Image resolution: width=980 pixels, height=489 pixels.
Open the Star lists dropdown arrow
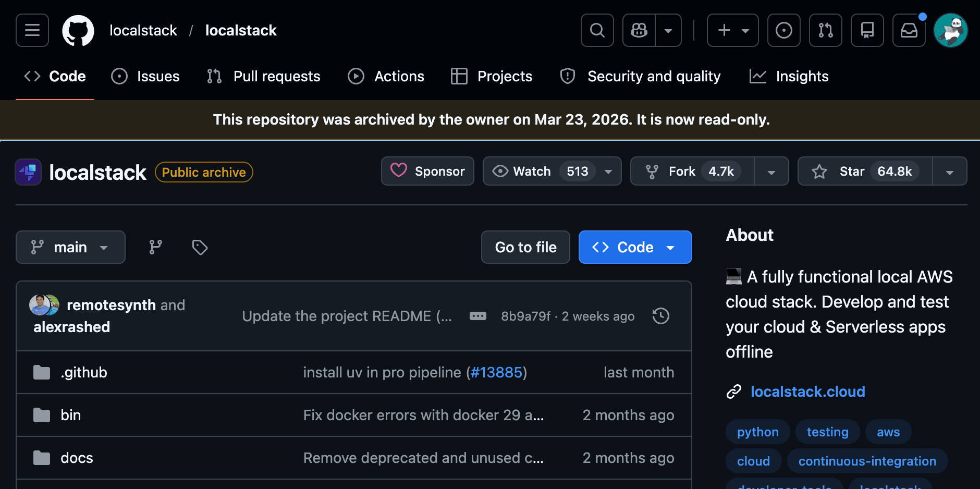coord(950,172)
